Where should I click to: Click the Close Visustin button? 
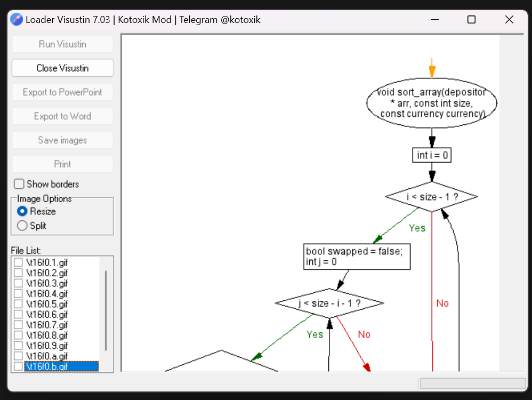click(x=62, y=68)
